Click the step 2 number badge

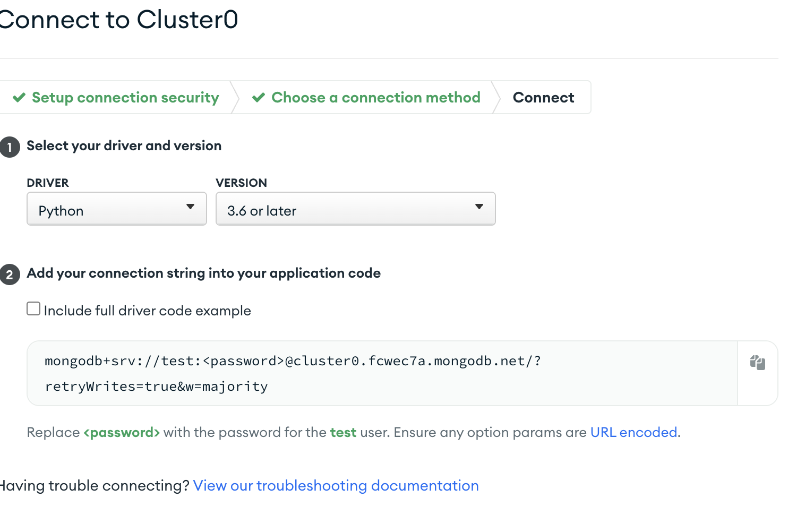pyautogui.click(x=10, y=274)
